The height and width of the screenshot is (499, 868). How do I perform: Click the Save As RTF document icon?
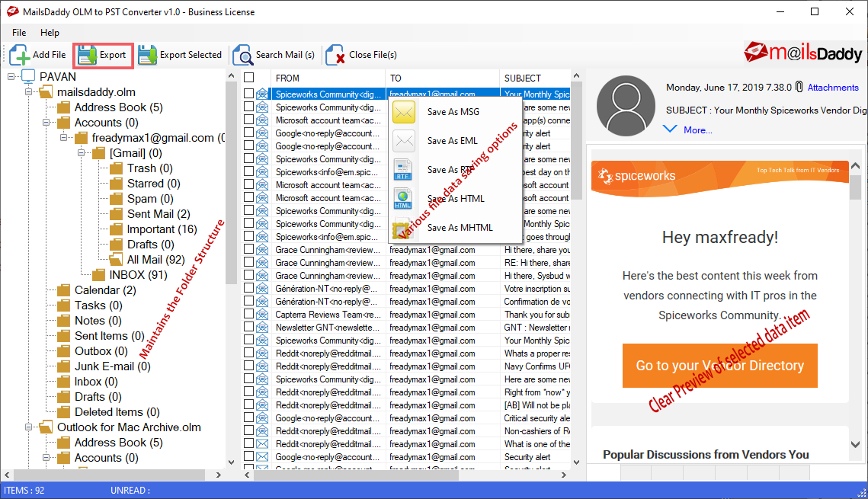(x=402, y=170)
